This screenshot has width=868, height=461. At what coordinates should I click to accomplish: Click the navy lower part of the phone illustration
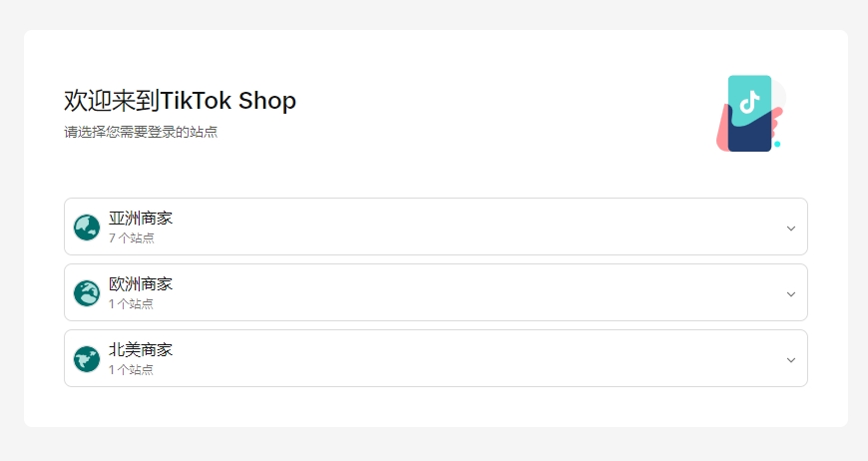tap(750, 136)
